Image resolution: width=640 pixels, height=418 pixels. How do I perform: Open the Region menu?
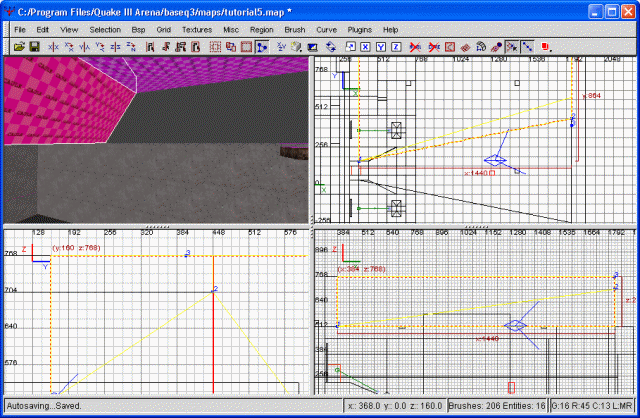point(261,30)
